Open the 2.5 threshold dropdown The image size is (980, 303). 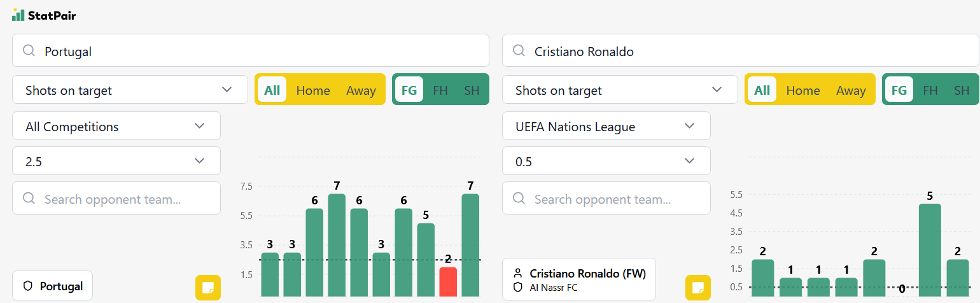tap(116, 161)
